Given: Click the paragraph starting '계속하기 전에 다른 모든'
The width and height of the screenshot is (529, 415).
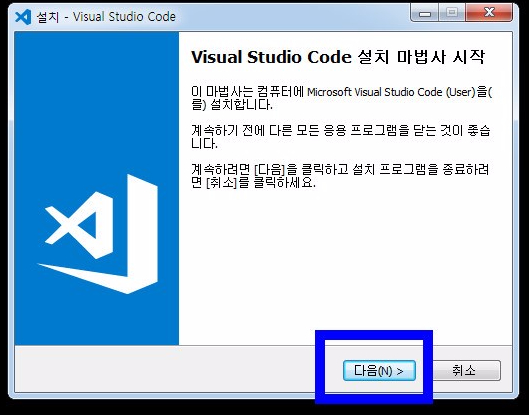Looking at the screenshot, I should [x=341, y=137].
